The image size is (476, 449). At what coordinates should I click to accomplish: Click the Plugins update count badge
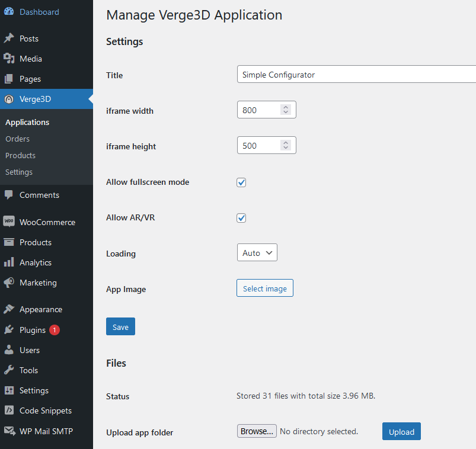coord(55,330)
